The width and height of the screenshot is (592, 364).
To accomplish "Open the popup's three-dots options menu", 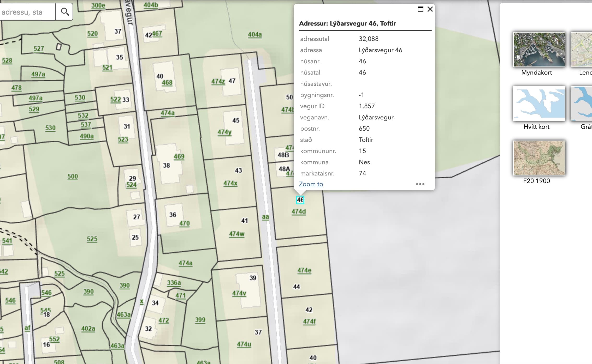I will tap(420, 184).
